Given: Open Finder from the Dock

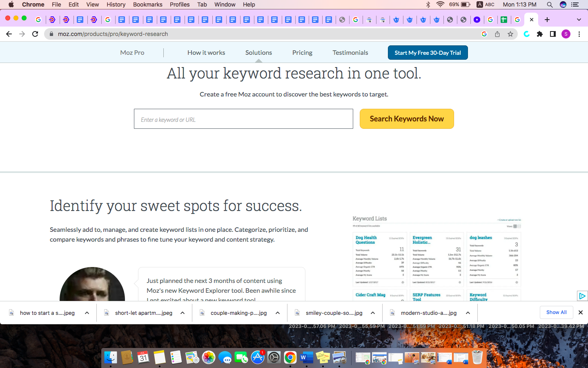Looking at the screenshot, I should [x=110, y=357].
